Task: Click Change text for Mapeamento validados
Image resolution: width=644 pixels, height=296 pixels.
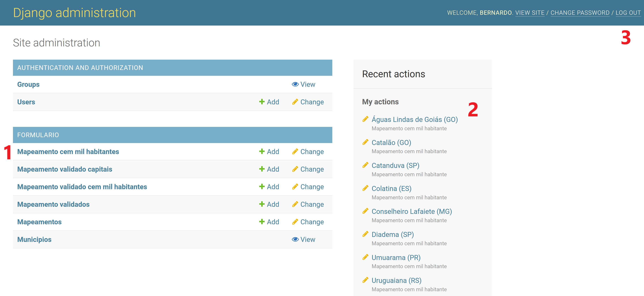Action: pos(312,204)
